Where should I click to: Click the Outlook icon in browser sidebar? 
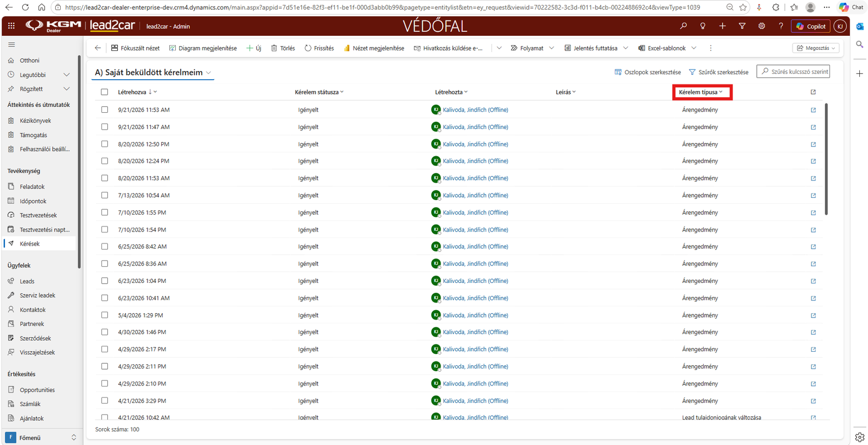[860, 26]
